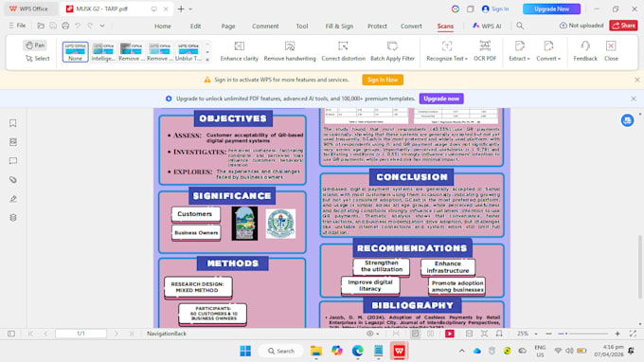644x362 pixels.
Task: Choose the None filter thumbnail
Action: 75,52
